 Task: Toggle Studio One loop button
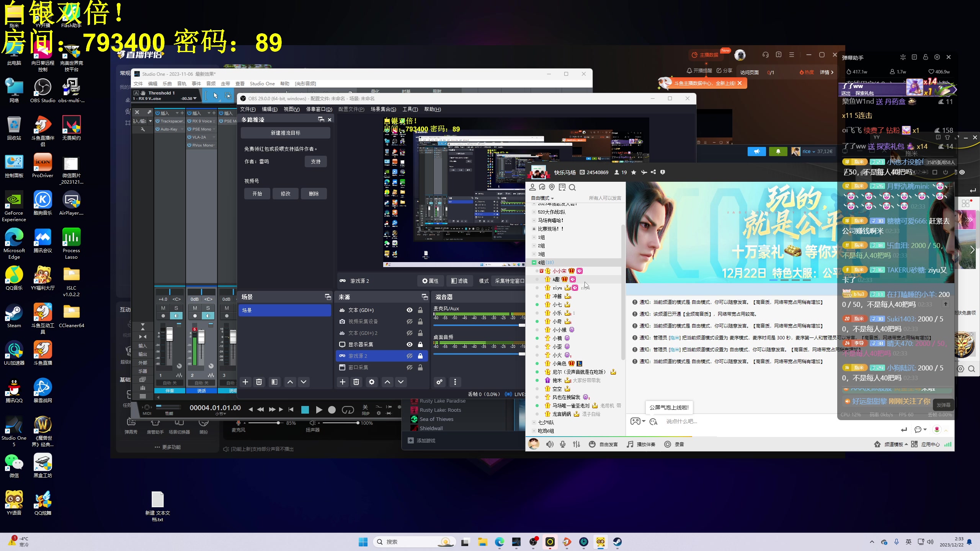pyautogui.click(x=348, y=410)
